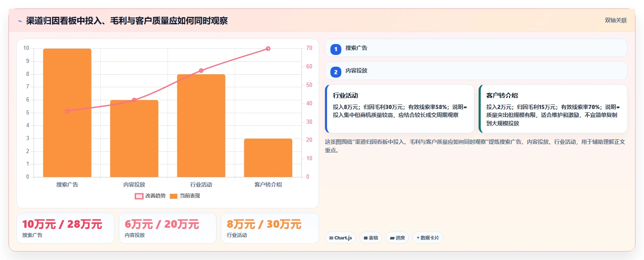Viewport: 644px width, 260px height.
Task: Click the trend line point above 客户转介绍
Action: (268, 49)
